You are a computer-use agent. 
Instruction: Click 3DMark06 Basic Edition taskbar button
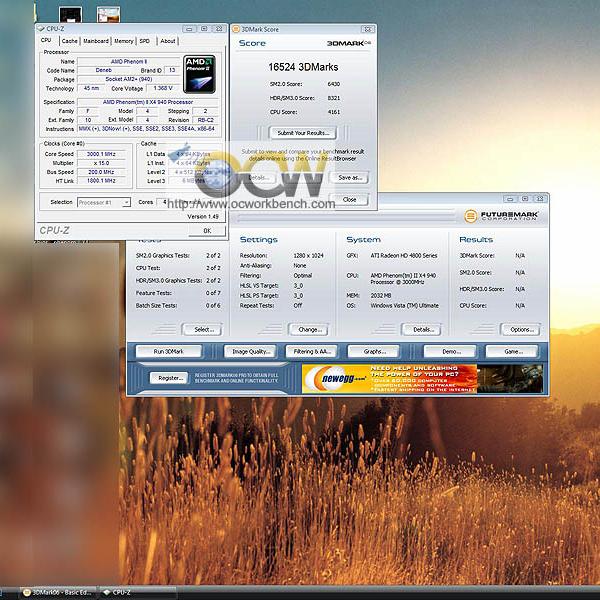pos(57,592)
